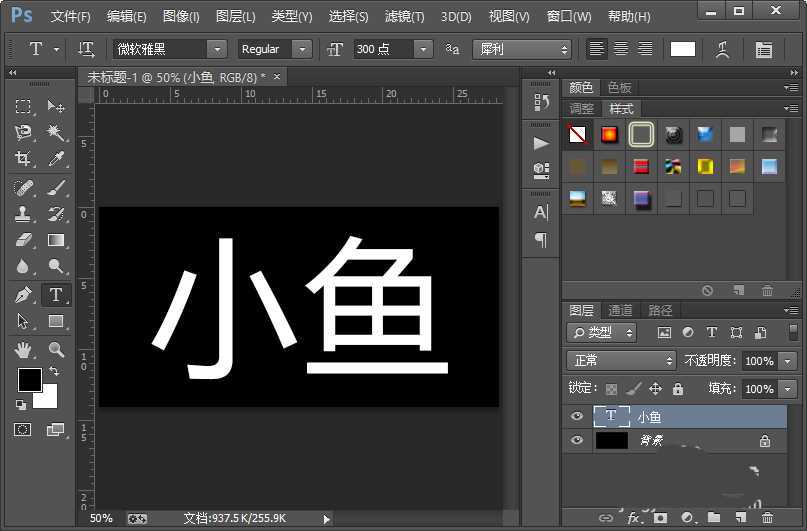Toggle lock transparent pixels

[x=611, y=388]
